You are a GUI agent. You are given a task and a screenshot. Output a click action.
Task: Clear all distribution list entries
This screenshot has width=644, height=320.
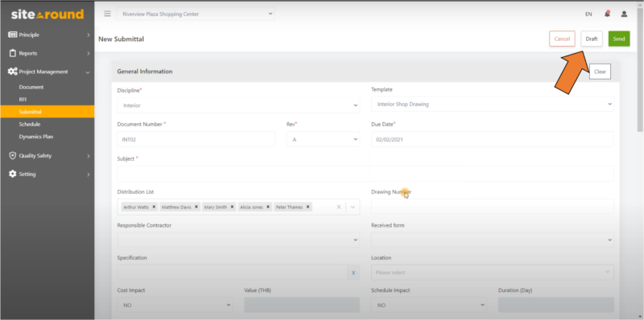pos(338,207)
